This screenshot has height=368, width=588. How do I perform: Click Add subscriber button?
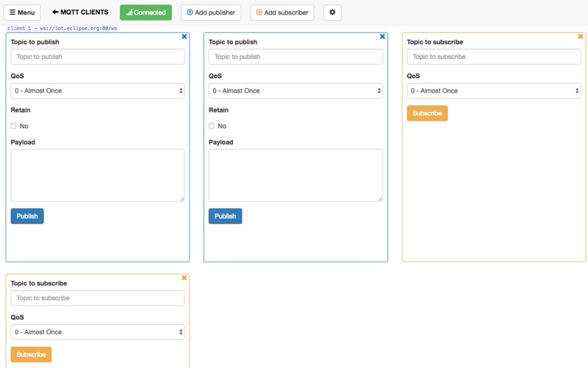pyautogui.click(x=282, y=13)
